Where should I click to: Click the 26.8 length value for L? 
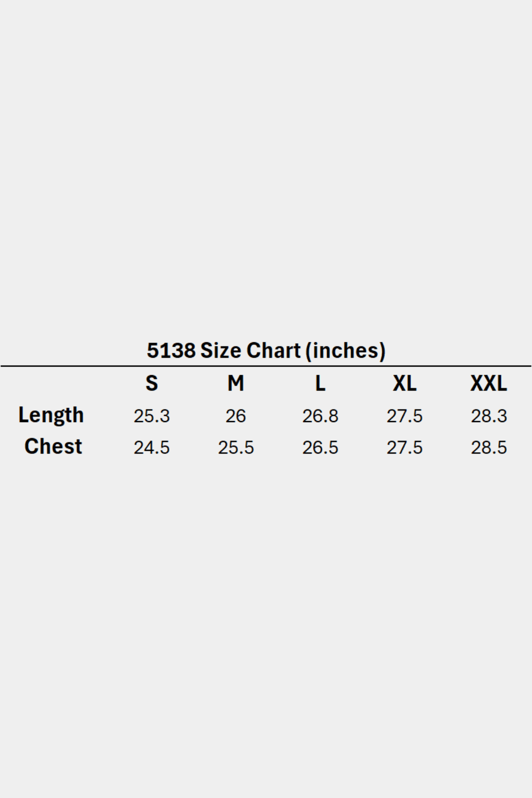(320, 416)
